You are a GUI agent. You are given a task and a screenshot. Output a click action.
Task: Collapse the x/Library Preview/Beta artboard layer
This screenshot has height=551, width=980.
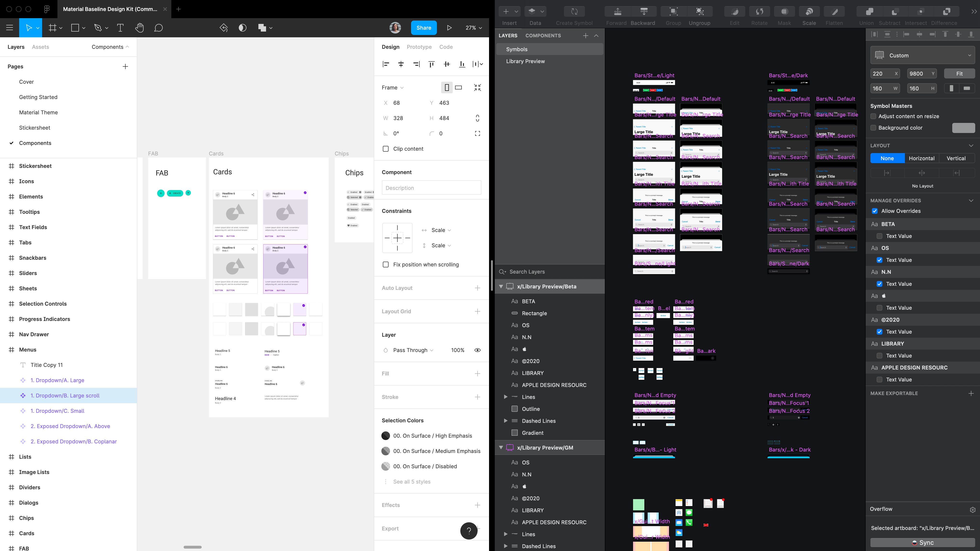click(501, 286)
